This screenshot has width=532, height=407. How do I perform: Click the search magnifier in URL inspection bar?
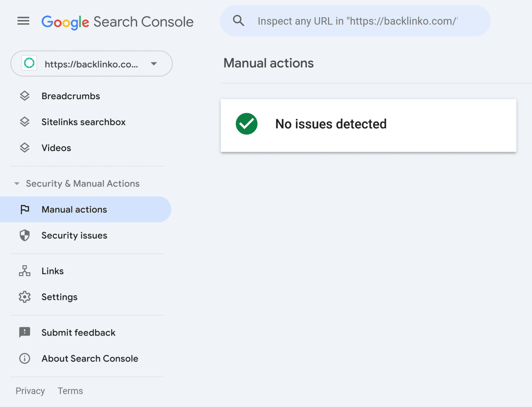[239, 20]
